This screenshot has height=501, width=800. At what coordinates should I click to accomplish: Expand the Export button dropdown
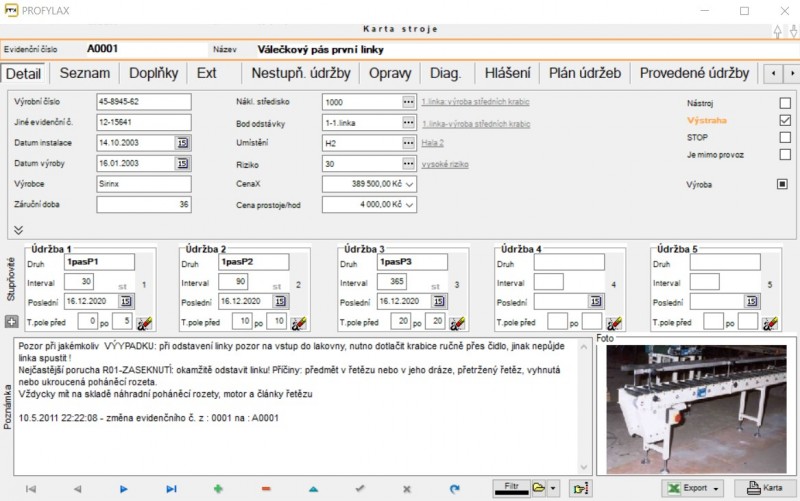[717, 488]
